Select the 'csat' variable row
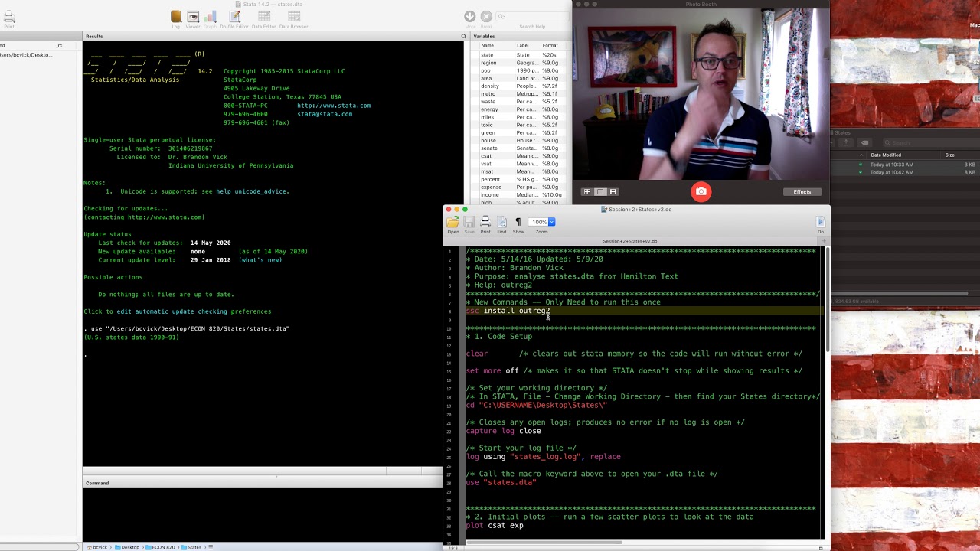The image size is (980, 551). click(521, 156)
